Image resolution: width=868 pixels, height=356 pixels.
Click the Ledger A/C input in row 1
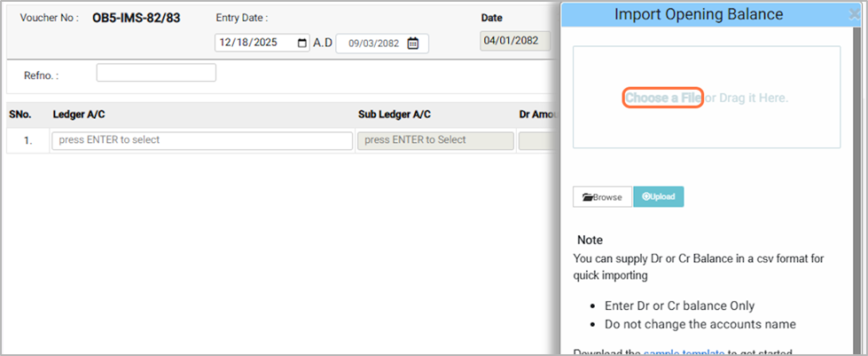[202, 140]
